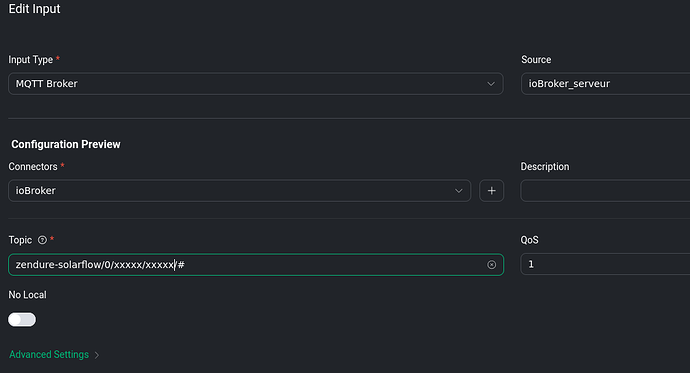
Task: Click the Topic label text
Action: click(x=20, y=240)
